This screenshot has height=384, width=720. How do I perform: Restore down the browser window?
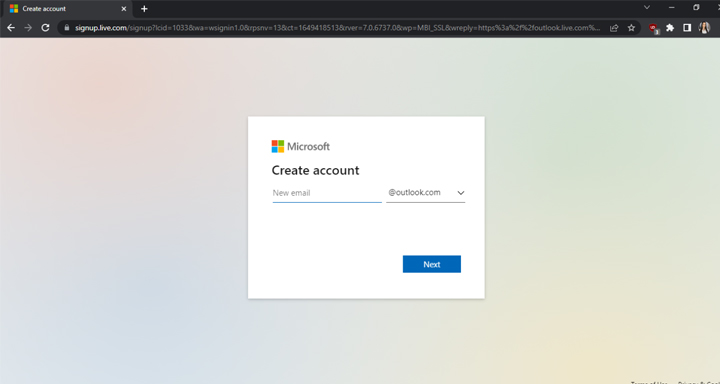pyautogui.click(x=696, y=7)
